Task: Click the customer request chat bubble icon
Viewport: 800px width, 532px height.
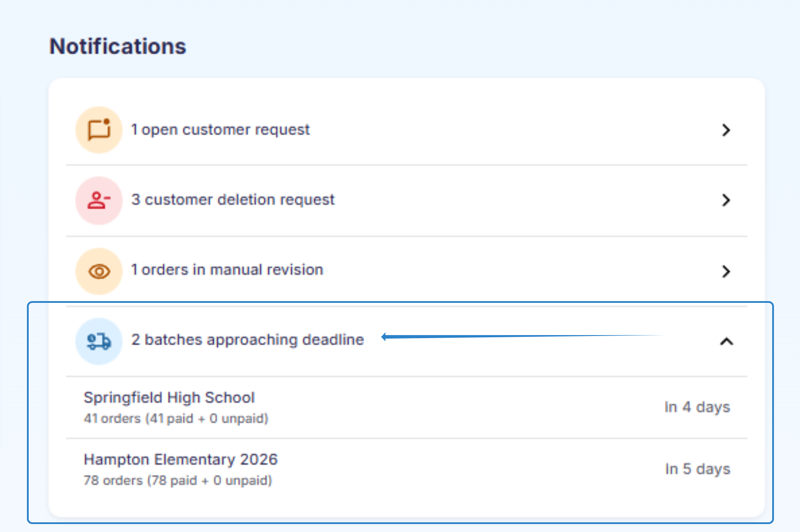Action: click(x=99, y=130)
